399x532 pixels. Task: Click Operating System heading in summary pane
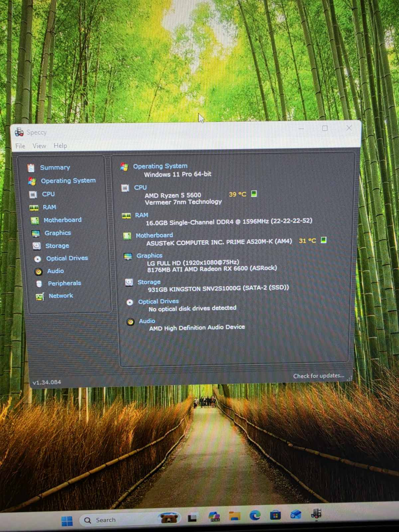[x=160, y=166]
